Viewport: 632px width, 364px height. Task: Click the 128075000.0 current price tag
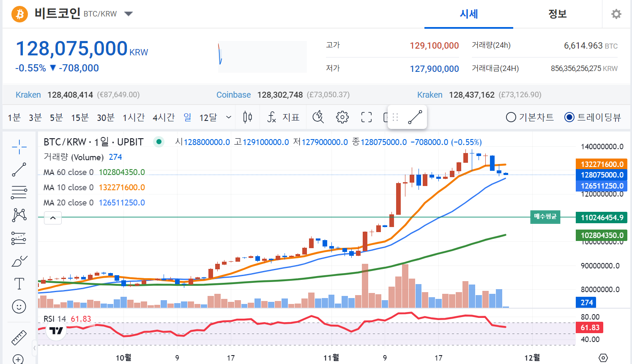pos(602,175)
